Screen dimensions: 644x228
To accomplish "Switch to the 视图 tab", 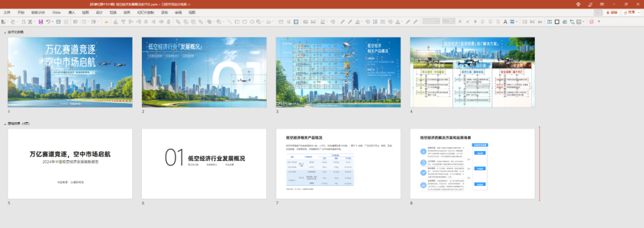I will point(192,13).
